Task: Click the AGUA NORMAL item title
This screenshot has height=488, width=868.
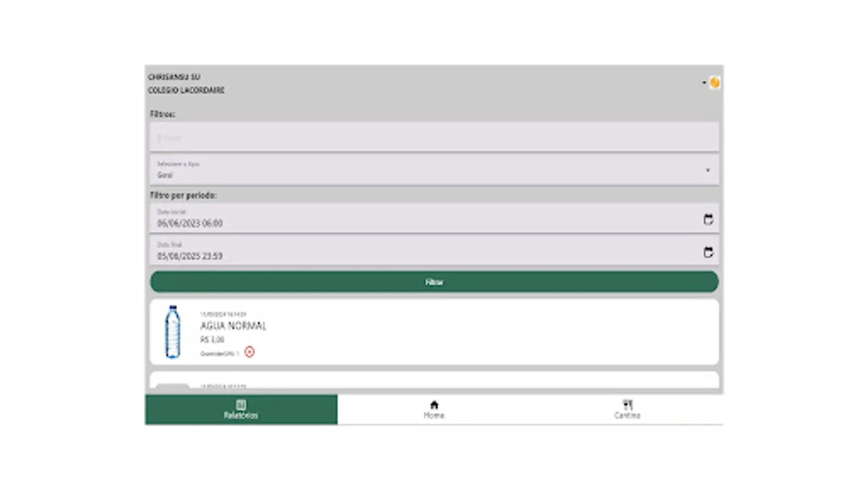Action: pos(233,325)
